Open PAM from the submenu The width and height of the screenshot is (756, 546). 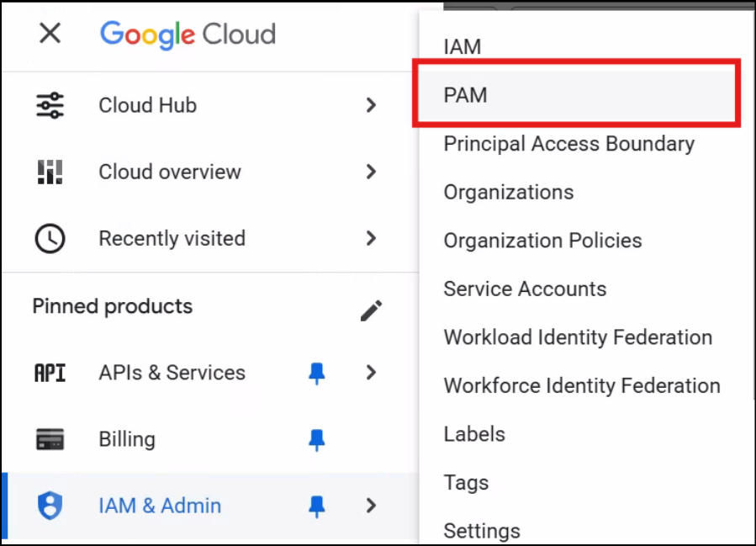click(466, 95)
